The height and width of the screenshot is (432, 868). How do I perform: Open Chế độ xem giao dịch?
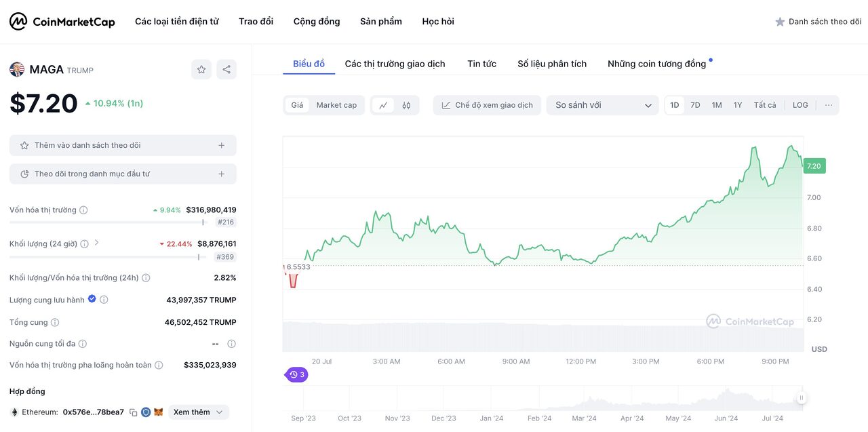[x=487, y=105]
